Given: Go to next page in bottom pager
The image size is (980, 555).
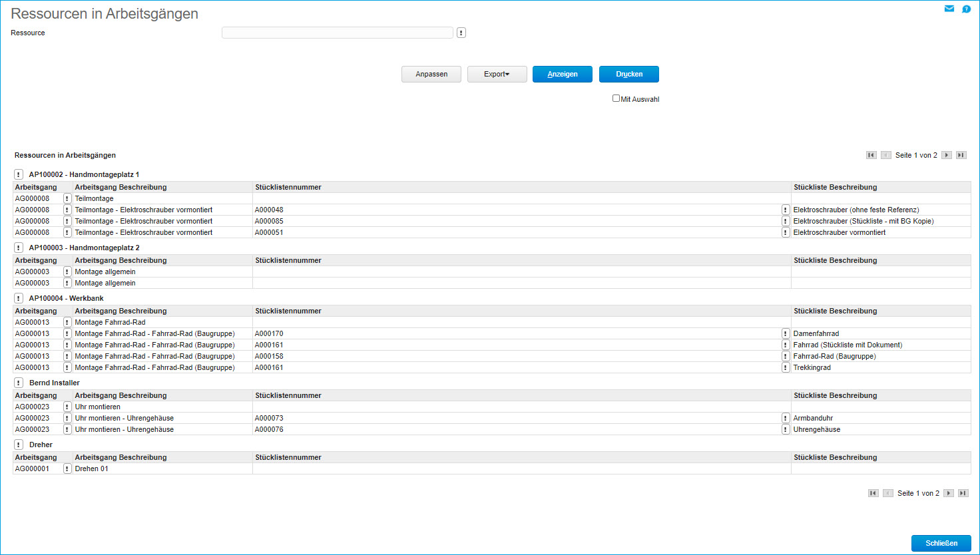Looking at the screenshot, I should [949, 493].
